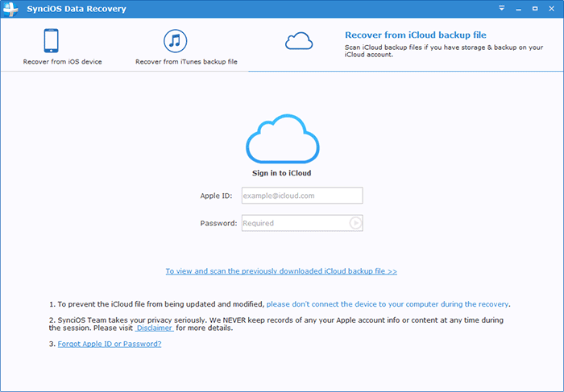Image resolution: width=564 pixels, height=392 pixels.
Task: Click the Scan iCloud backup files description text
Action: tap(443, 51)
